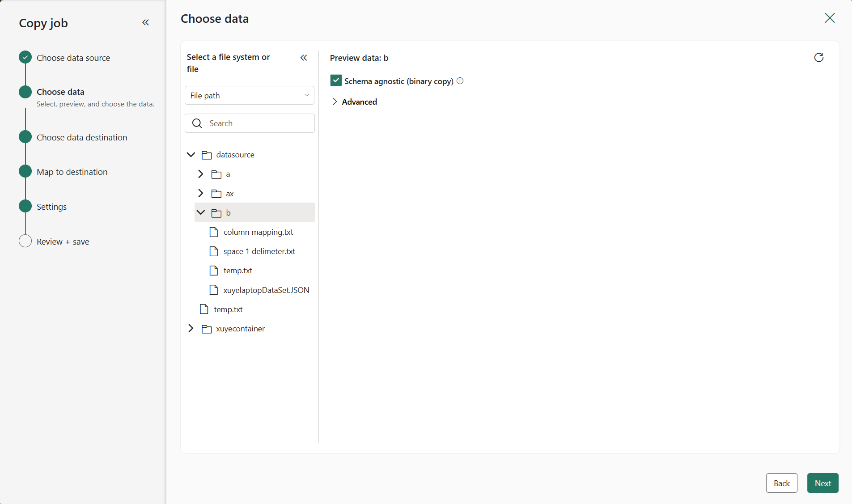Expand folder a in the tree
The height and width of the screenshot is (504, 852).
tap(200, 174)
